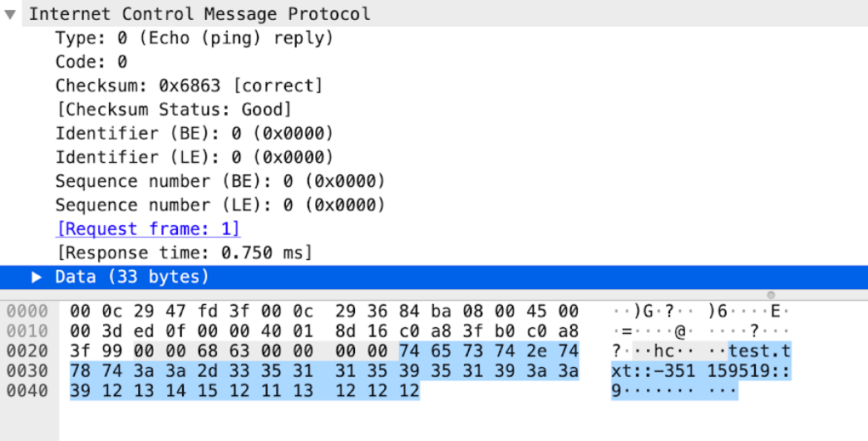
Task: Open the Request frame: 1 link
Action: point(148,228)
